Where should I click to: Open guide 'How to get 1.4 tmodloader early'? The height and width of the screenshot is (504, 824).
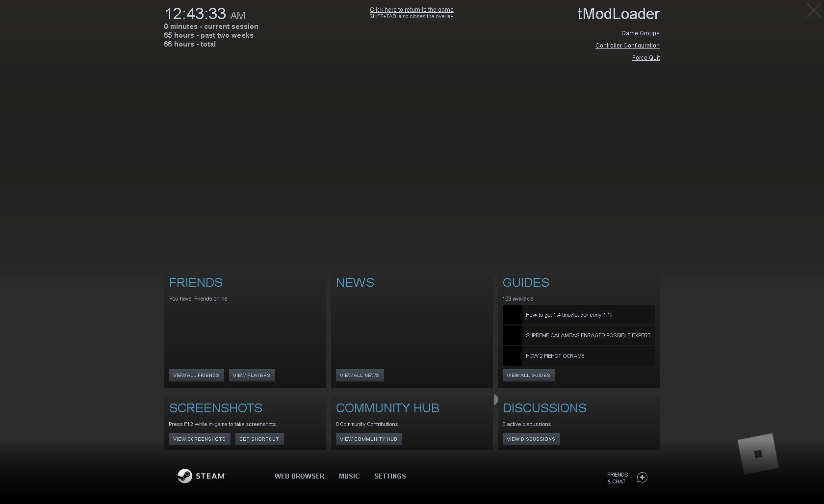click(x=578, y=315)
